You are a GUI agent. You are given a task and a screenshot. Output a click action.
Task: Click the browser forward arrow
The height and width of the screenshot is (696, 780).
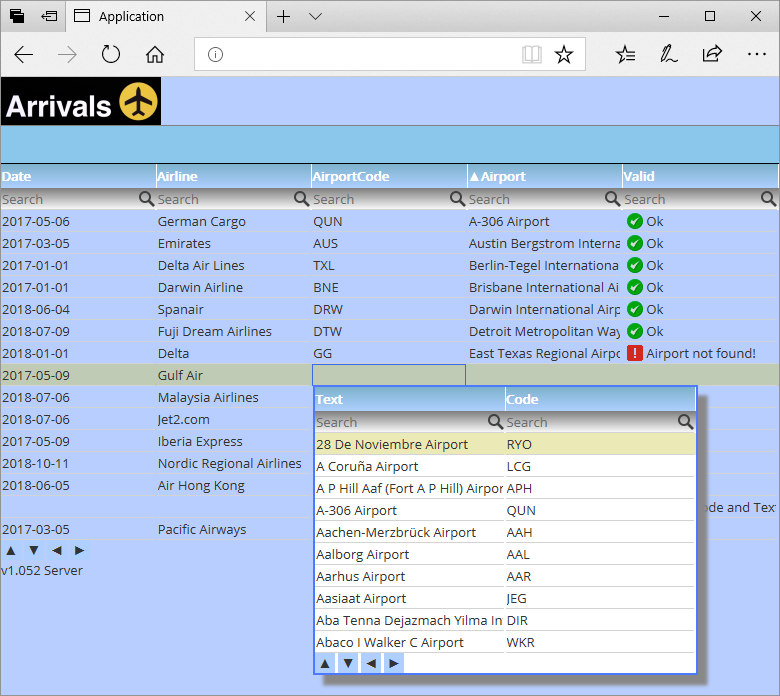[67, 55]
